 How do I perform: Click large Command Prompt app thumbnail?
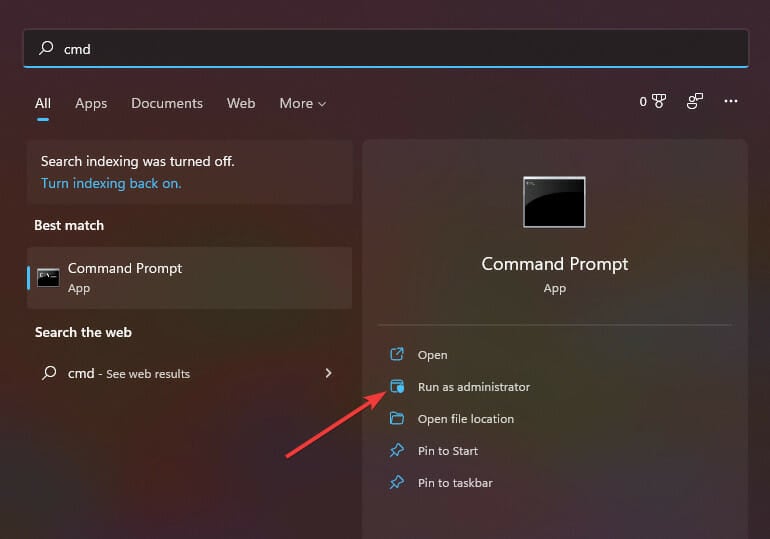click(554, 202)
